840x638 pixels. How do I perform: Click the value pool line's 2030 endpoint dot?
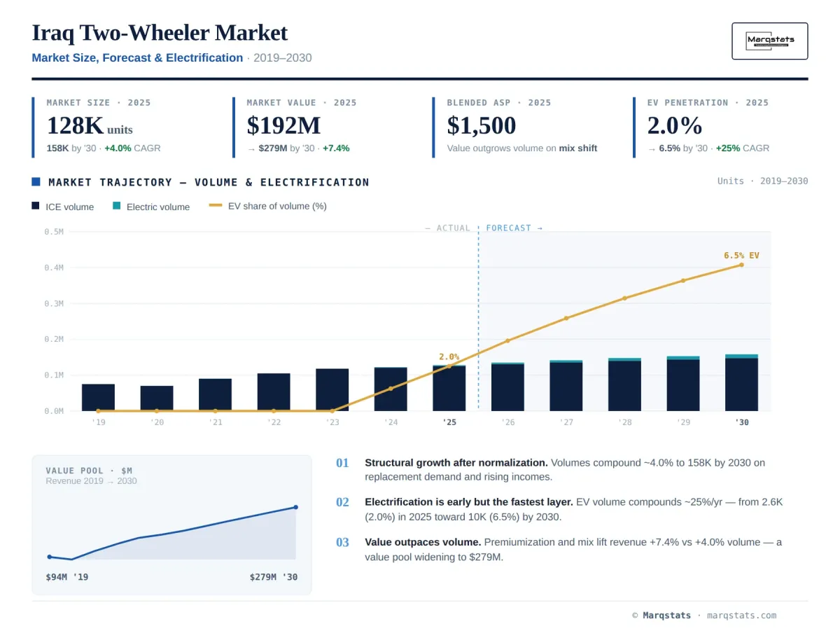coord(295,507)
